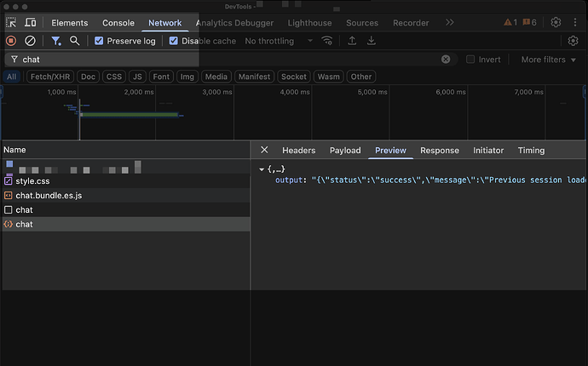Toggle the filter funnel icon
The height and width of the screenshot is (366, 588).
[x=56, y=41]
